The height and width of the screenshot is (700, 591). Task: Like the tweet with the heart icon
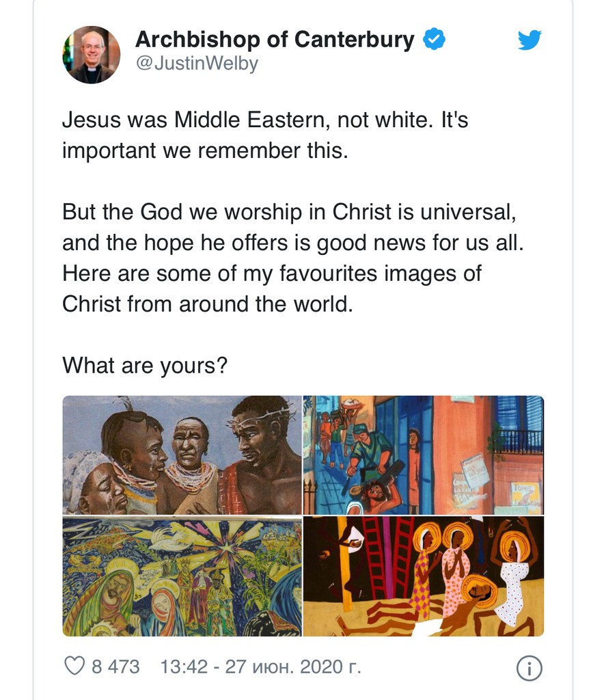pos(74,666)
